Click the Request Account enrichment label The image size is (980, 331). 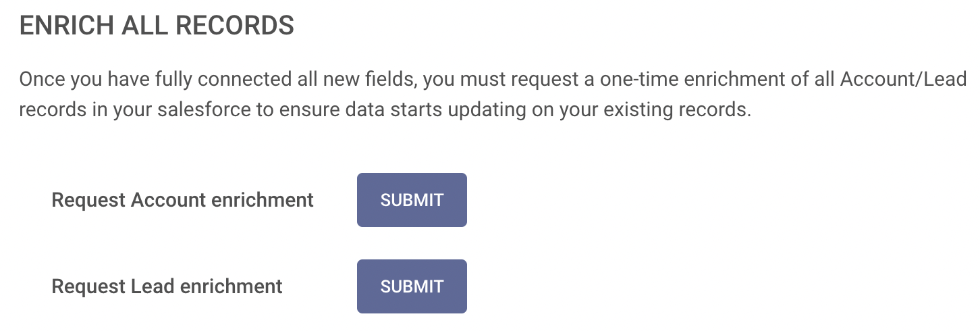[x=182, y=200]
